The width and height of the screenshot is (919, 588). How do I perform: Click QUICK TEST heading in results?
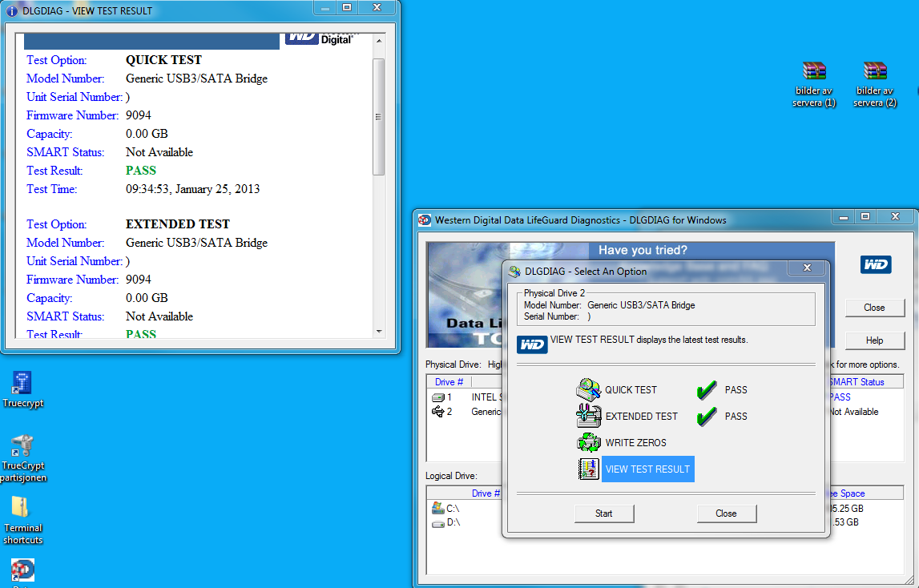[163, 60]
